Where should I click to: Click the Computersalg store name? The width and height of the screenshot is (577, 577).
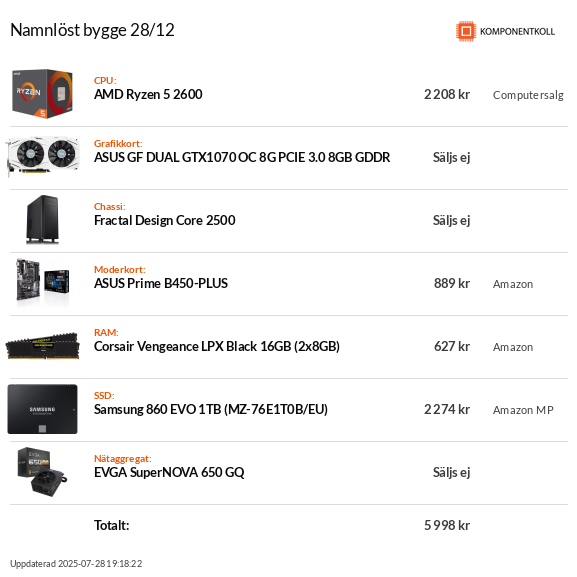click(x=528, y=95)
